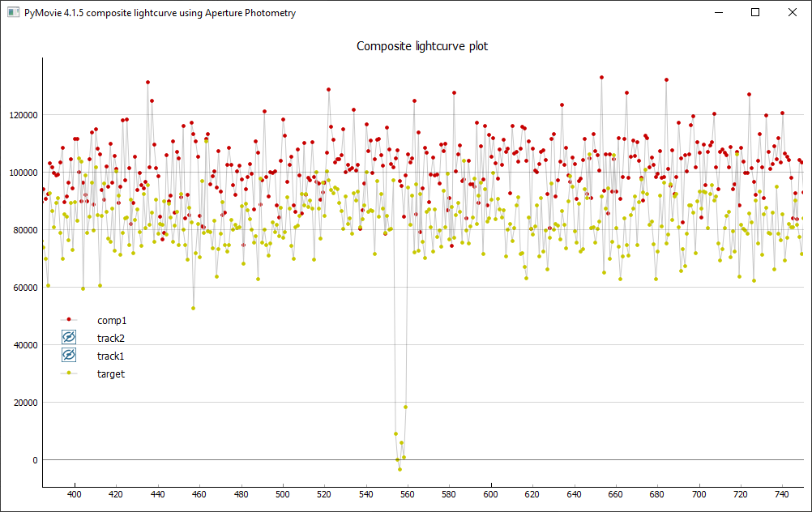Show the hidden track2 curve via eye icon

coord(69,338)
